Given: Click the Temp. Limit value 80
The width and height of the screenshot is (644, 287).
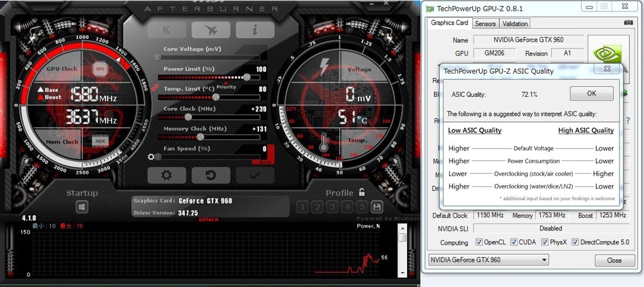Looking at the screenshot, I should [x=262, y=89].
